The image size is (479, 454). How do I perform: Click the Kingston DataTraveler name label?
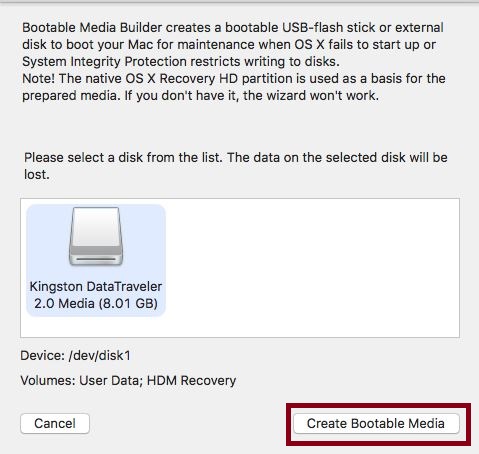click(96, 286)
